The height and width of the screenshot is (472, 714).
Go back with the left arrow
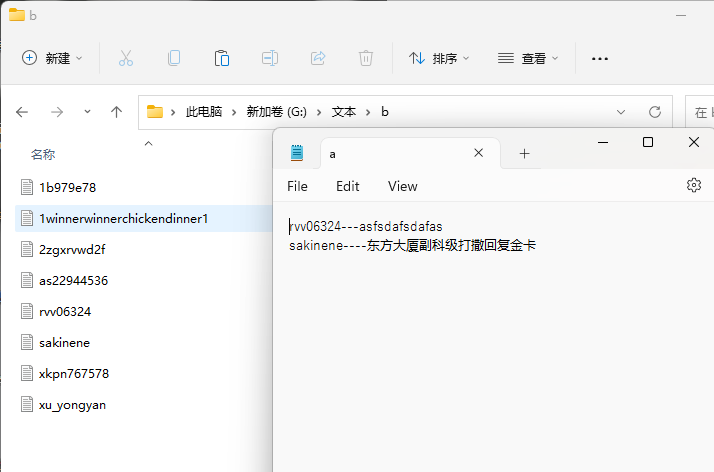coord(22,112)
